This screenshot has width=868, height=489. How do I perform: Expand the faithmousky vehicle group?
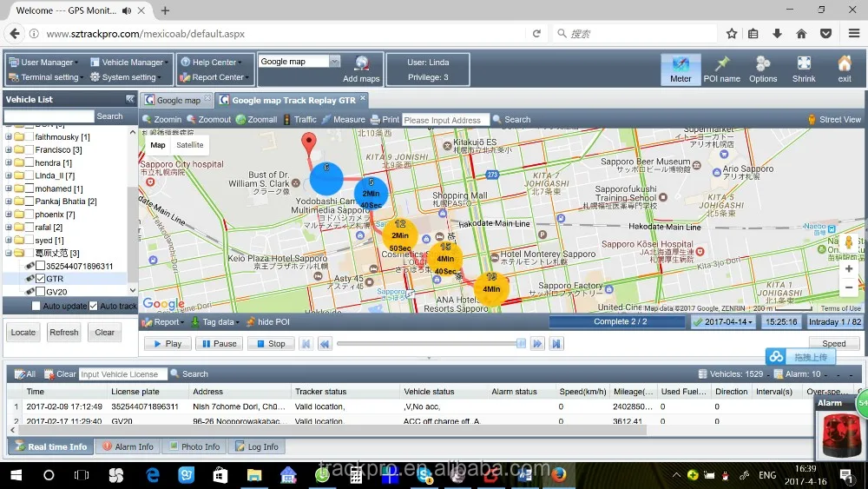coord(9,137)
